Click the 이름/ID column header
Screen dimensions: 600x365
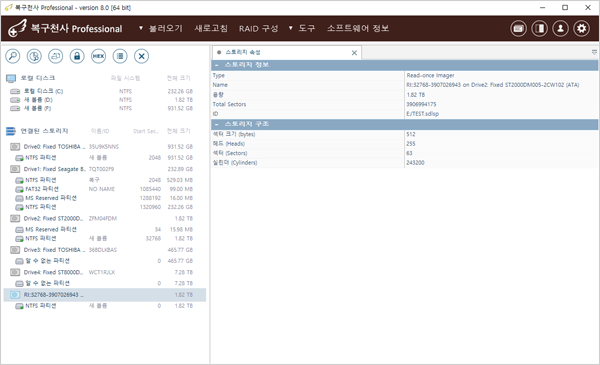tap(100, 131)
